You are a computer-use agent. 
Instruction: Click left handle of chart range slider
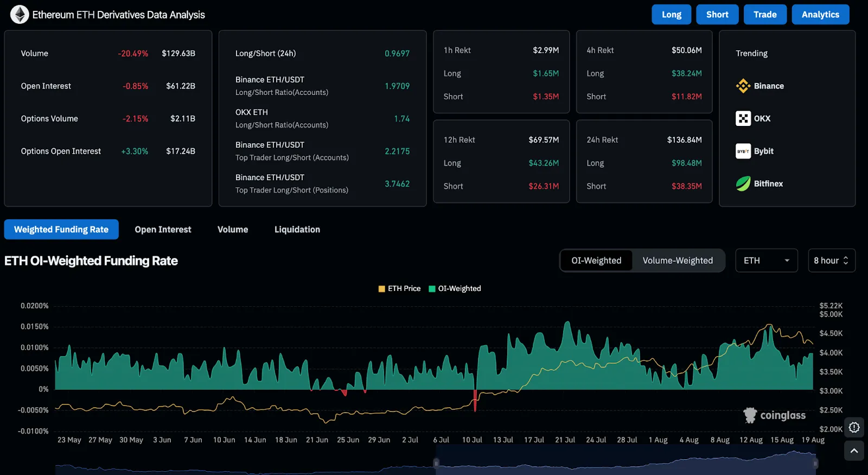[436, 463]
